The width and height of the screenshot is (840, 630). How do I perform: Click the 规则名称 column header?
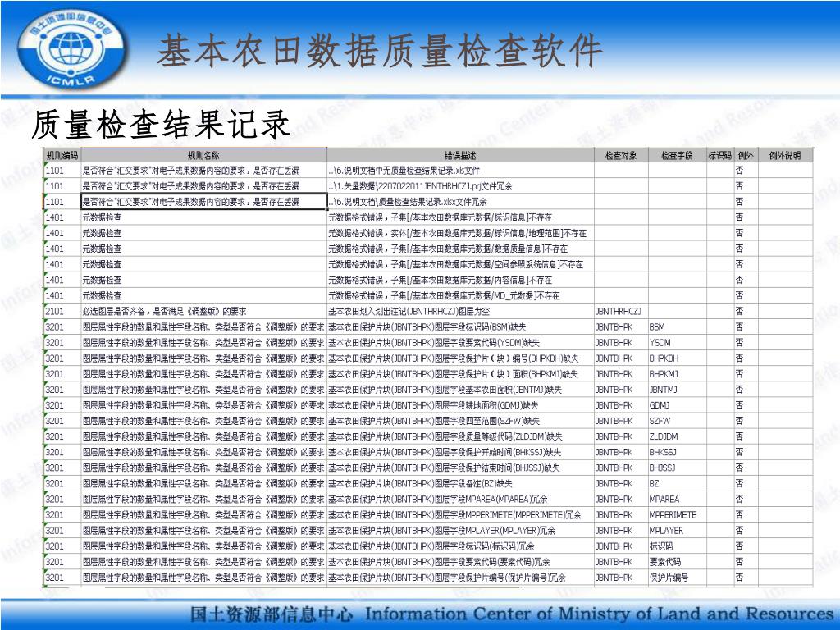(x=203, y=155)
